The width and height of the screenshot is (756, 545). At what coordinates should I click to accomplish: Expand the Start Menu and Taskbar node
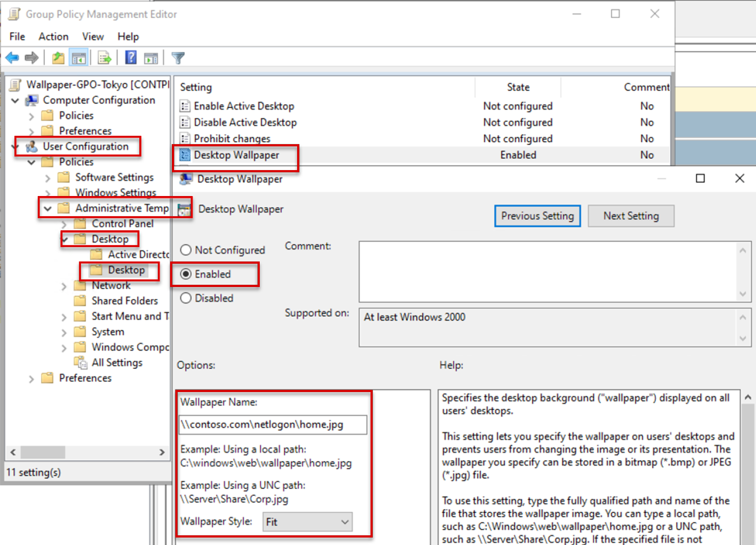(x=64, y=317)
